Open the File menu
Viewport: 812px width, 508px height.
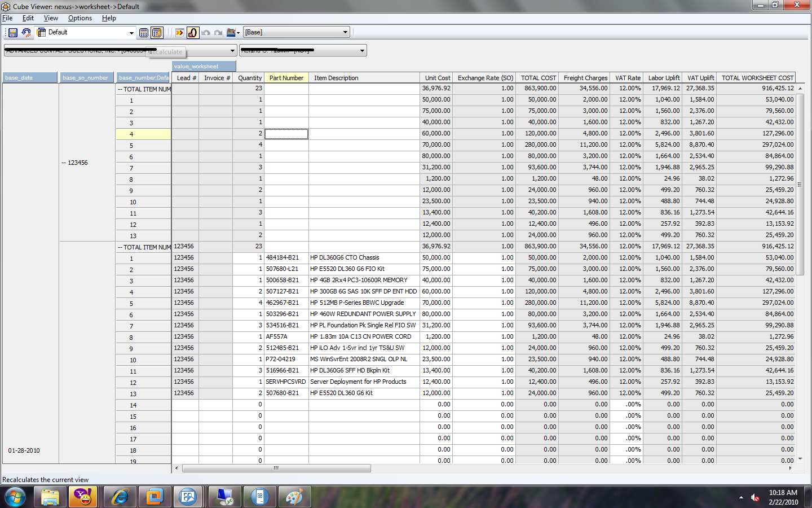click(x=7, y=18)
